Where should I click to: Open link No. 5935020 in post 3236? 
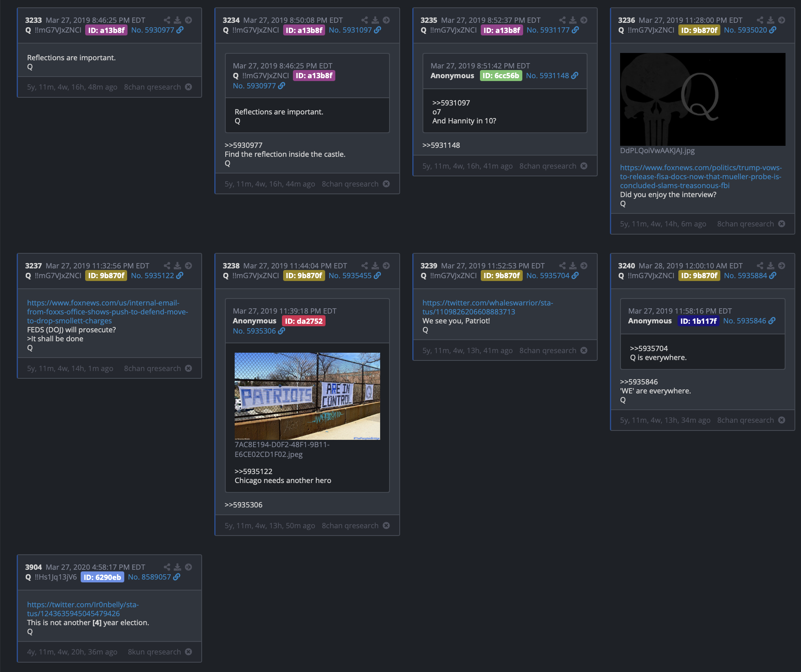[746, 30]
